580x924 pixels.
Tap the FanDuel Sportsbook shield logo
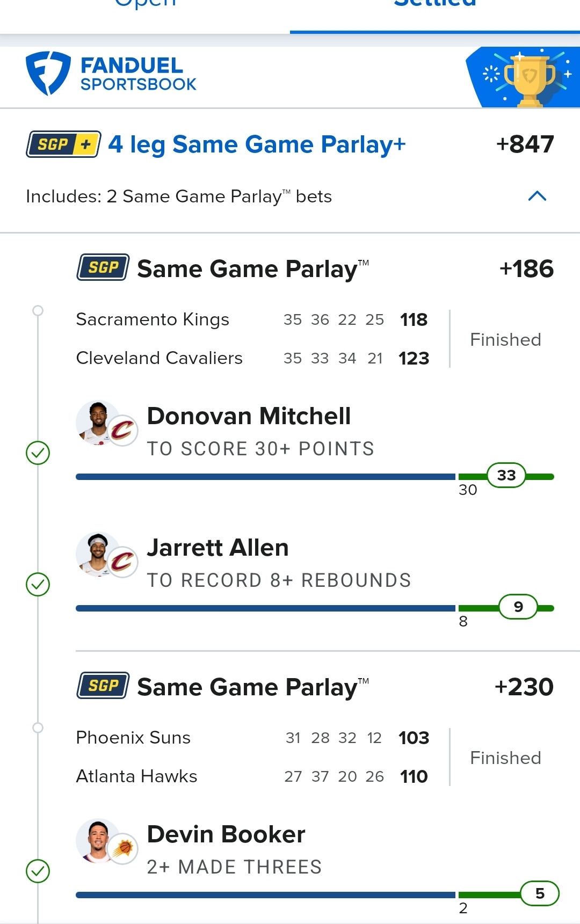point(48,74)
